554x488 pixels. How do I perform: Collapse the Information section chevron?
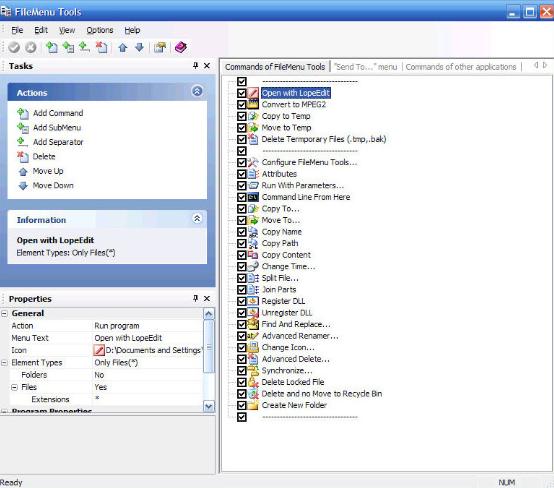point(197,219)
